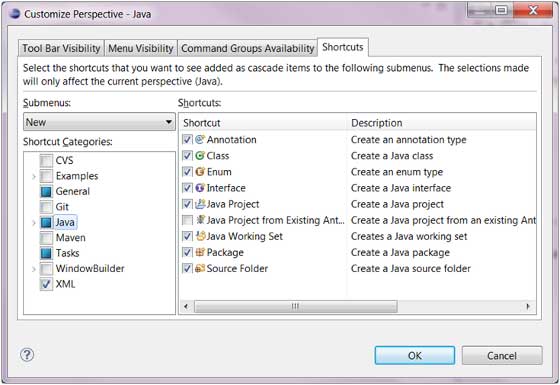Screen dimensions: 560x385
Task: Expand the Java category tree node
Action: 34,223
